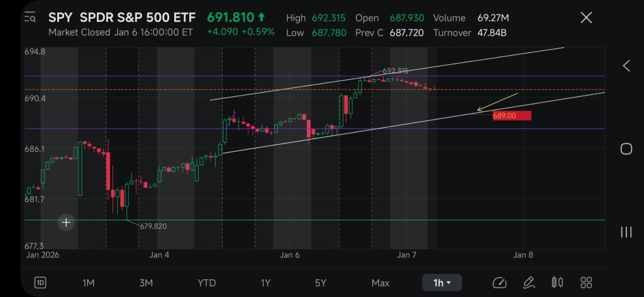Close the full-screen SPY chart
Screen dimensions: 644x297
pyautogui.click(x=586, y=18)
